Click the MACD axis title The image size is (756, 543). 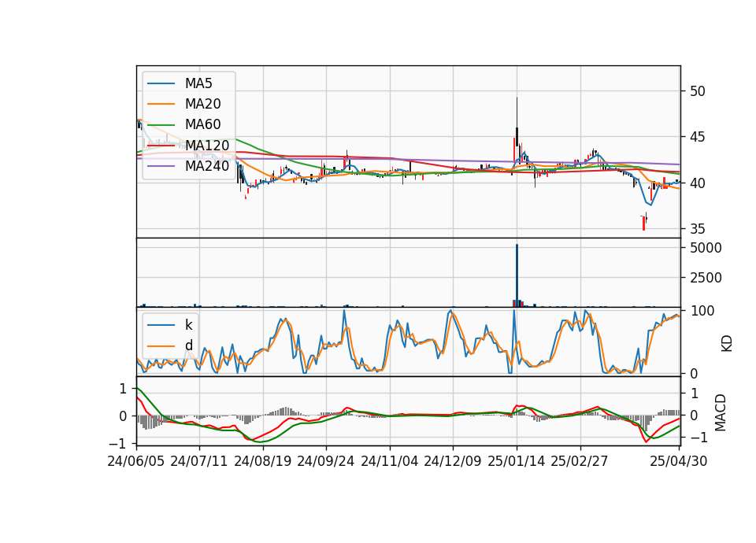(721, 412)
